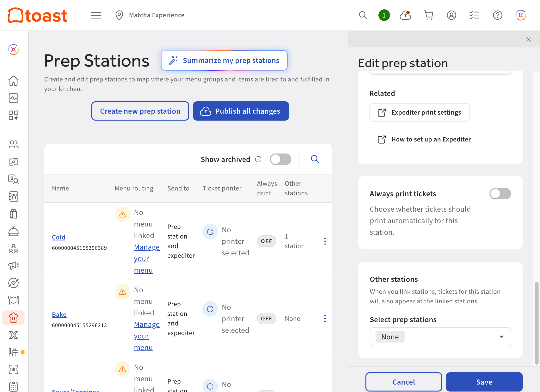This screenshot has height=392, width=540.
Task: Click the sidebar assistant sparkle icon
Action: pyautogui.click(x=13, y=49)
